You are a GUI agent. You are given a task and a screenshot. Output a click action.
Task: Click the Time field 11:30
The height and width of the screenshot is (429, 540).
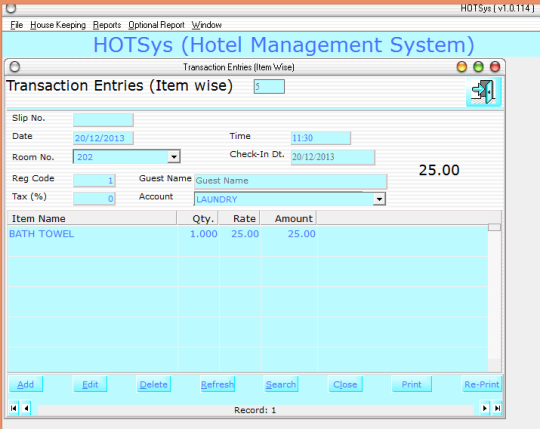[321, 138]
